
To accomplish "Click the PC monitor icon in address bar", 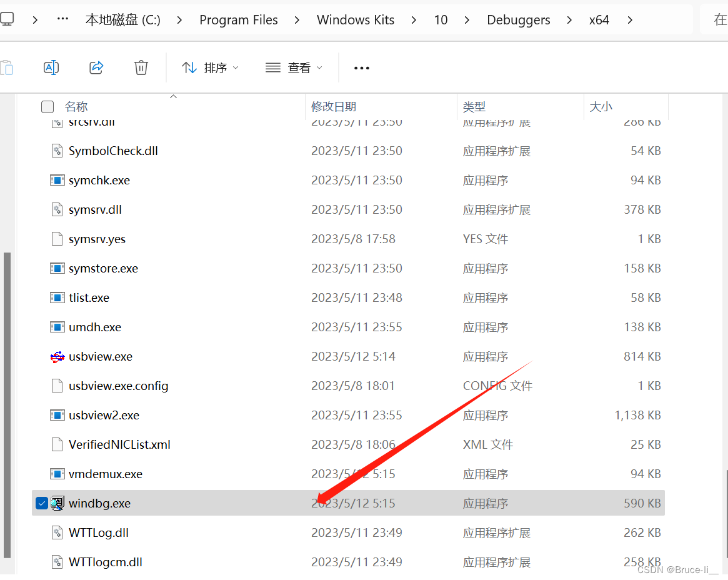I will tap(6, 19).
